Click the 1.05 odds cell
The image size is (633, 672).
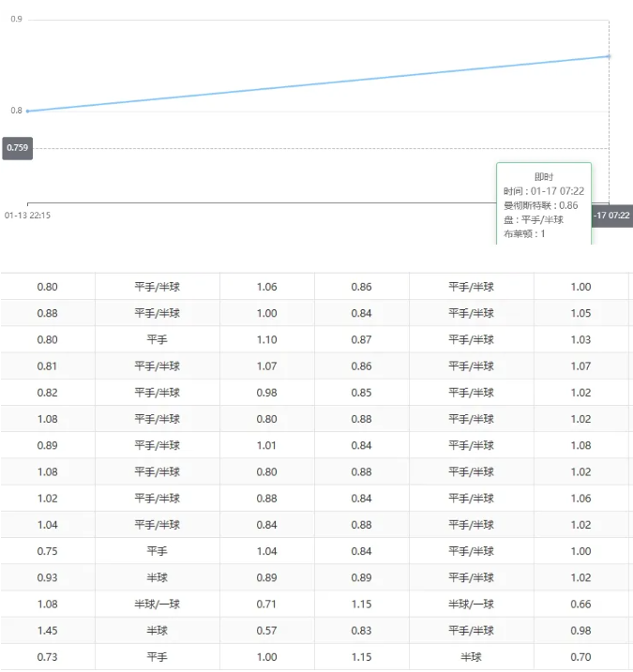coord(580,313)
